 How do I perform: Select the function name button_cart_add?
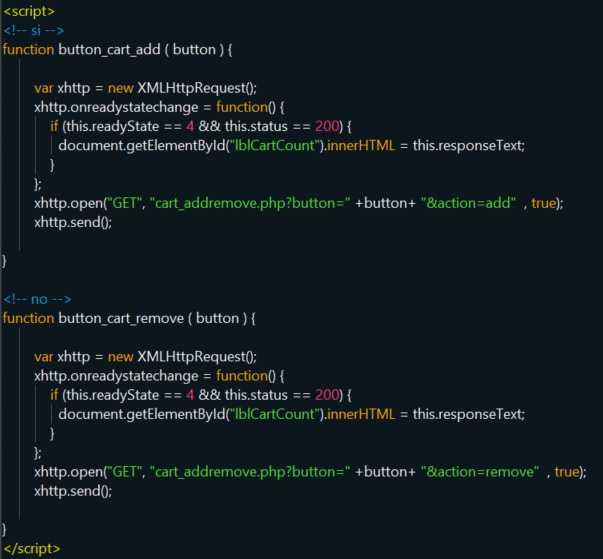(x=109, y=50)
